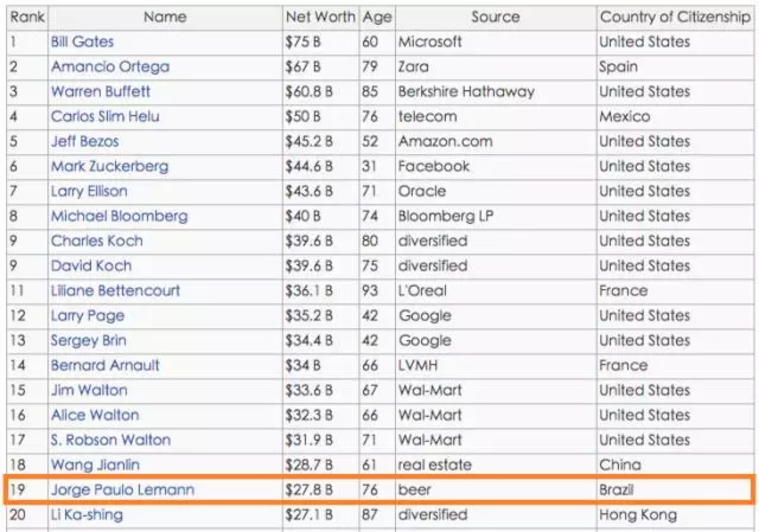Open the Li Ka-shing link
Viewport: 759px width, 532px height.
tap(87, 515)
